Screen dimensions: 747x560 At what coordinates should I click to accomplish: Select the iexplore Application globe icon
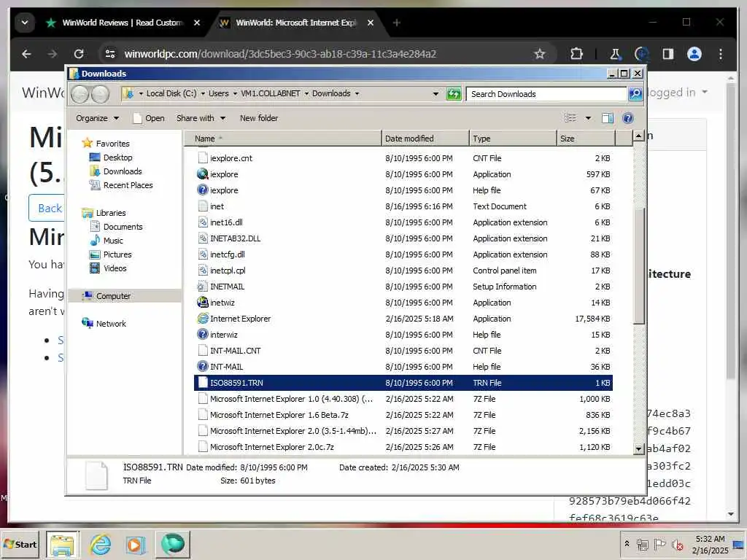pyautogui.click(x=203, y=174)
